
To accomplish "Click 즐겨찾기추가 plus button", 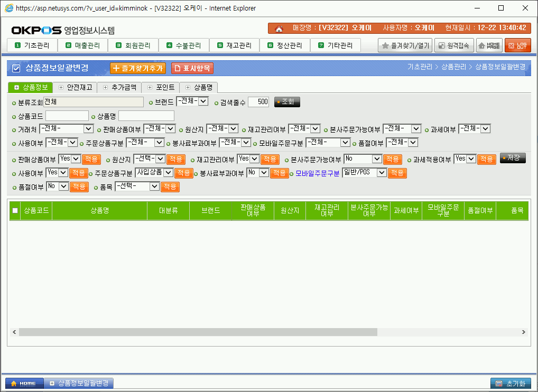I will point(137,68).
